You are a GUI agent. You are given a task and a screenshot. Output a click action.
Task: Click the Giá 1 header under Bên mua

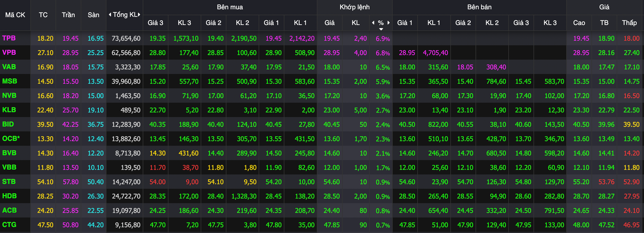pyautogui.click(x=271, y=23)
